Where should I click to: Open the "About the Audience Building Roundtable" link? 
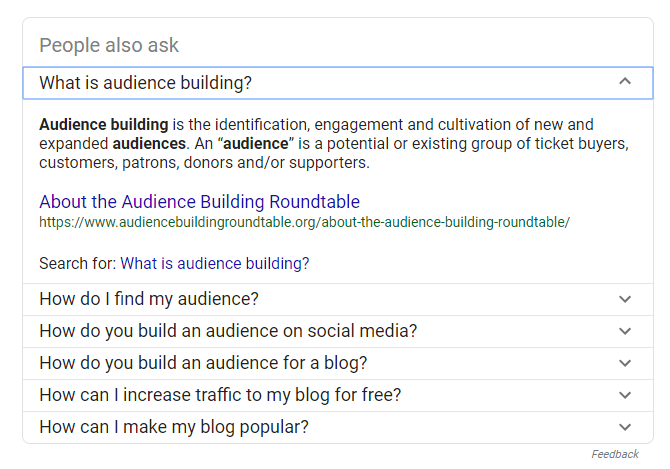(199, 202)
